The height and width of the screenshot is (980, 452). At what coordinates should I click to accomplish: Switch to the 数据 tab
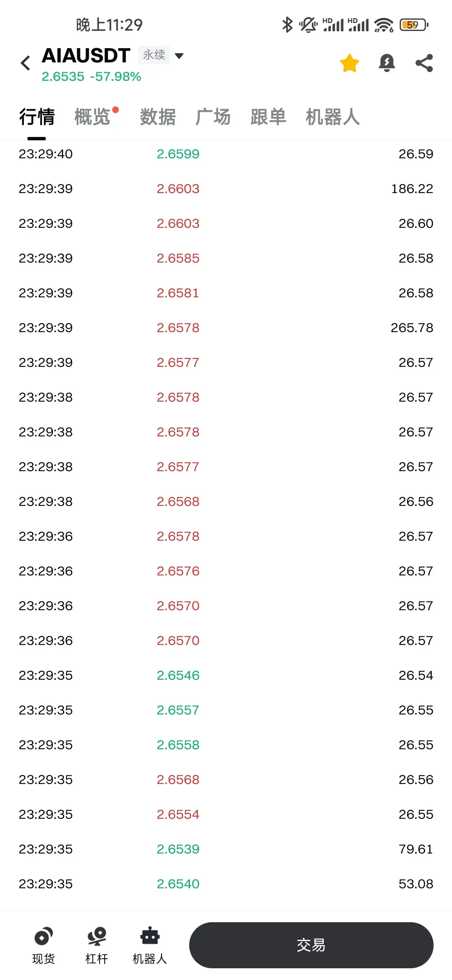158,117
